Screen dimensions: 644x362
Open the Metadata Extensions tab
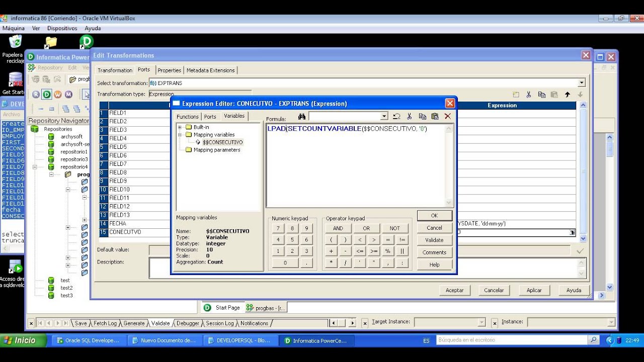211,70
